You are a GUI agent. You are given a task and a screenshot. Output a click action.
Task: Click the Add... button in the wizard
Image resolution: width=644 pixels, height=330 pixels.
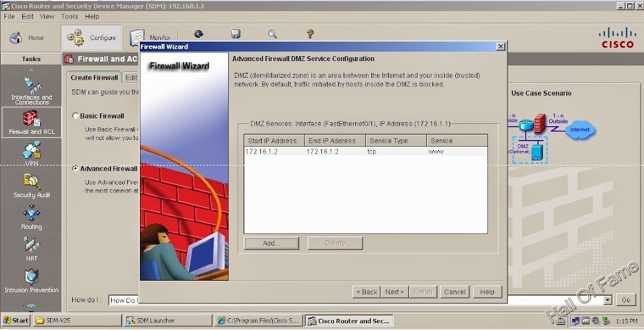(x=271, y=243)
